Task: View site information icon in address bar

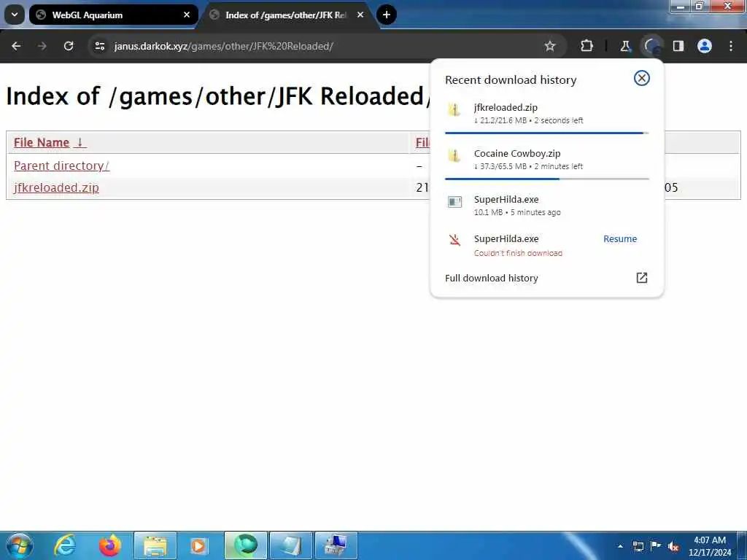Action: (x=99, y=46)
